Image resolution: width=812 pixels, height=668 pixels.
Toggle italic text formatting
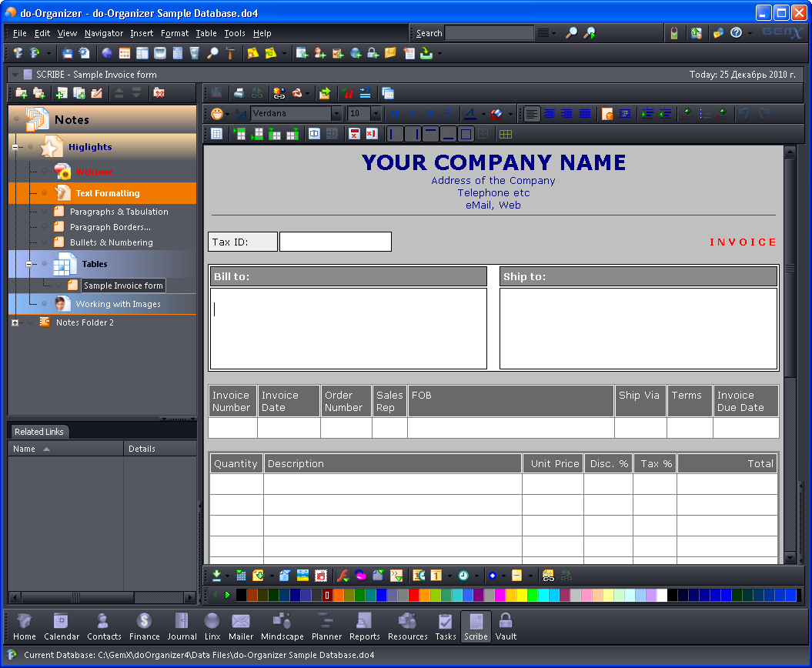[x=413, y=114]
